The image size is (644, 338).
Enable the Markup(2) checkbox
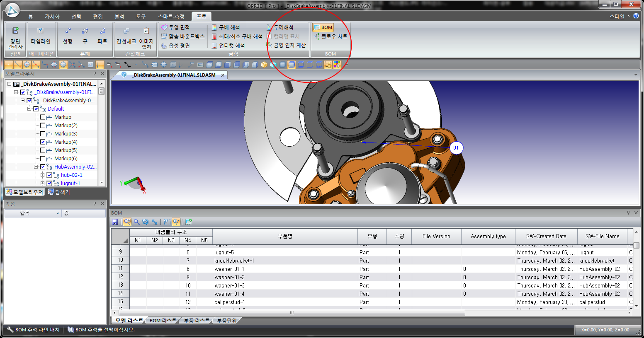43,126
